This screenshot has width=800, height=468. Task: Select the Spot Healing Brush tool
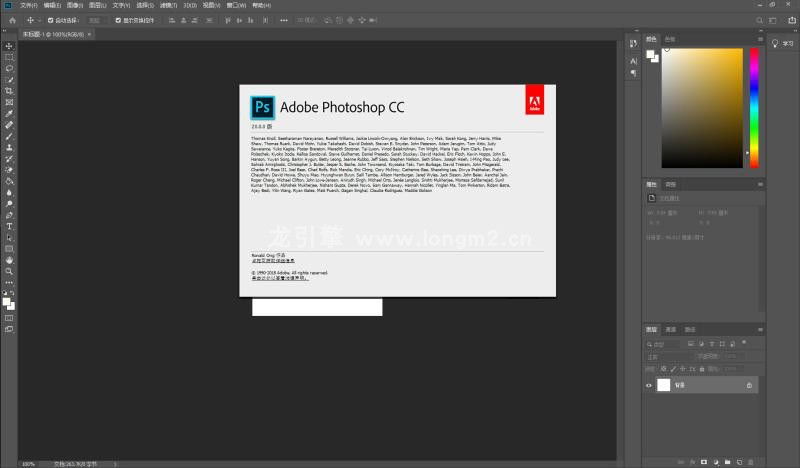click(9, 125)
